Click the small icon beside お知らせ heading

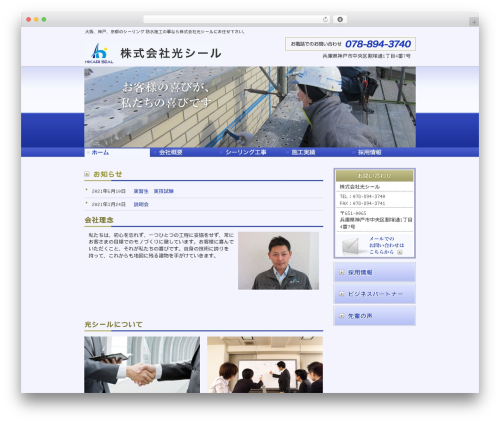pos(87,174)
